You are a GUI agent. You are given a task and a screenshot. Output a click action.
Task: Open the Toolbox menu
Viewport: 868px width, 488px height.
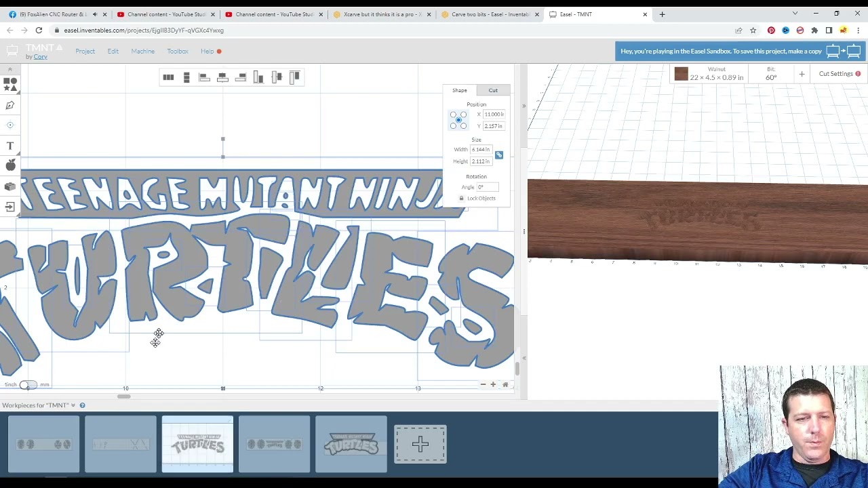(178, 52)
